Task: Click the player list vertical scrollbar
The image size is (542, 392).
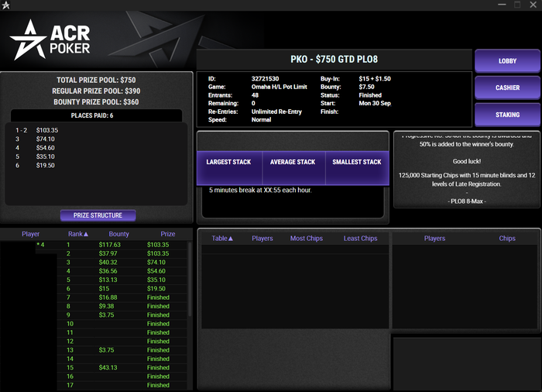Action: tap(190, 279)
